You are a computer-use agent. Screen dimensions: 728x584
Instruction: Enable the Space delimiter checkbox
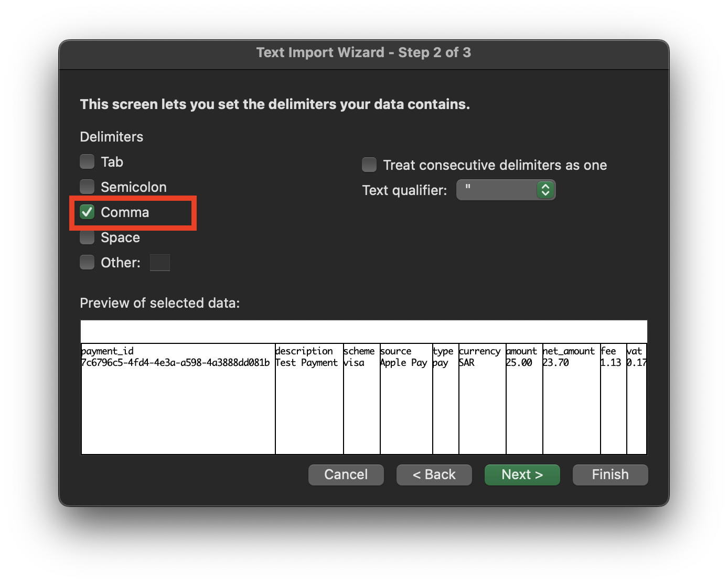point(87,237)
